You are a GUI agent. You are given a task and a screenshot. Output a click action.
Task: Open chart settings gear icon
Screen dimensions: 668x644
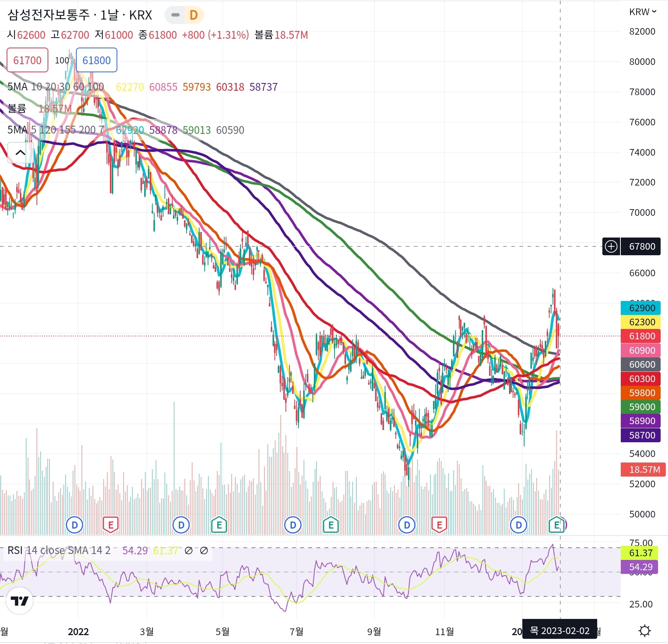click(x=644, y=631)
